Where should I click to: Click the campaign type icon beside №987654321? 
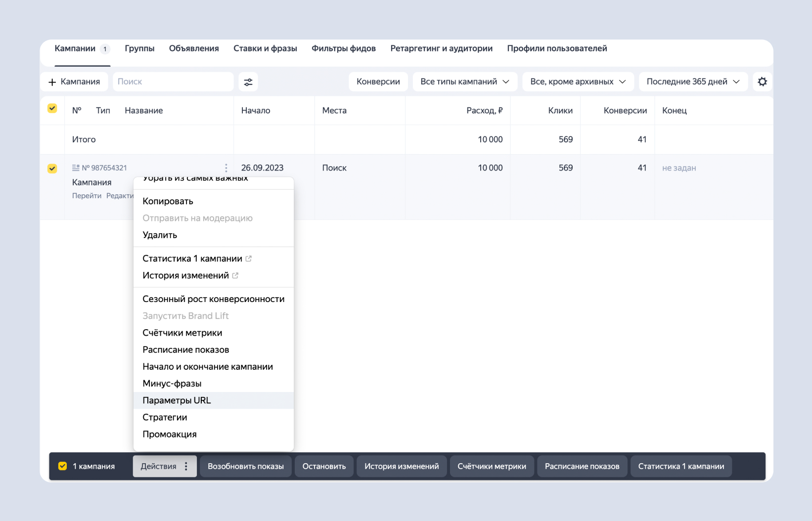[76, 168]
